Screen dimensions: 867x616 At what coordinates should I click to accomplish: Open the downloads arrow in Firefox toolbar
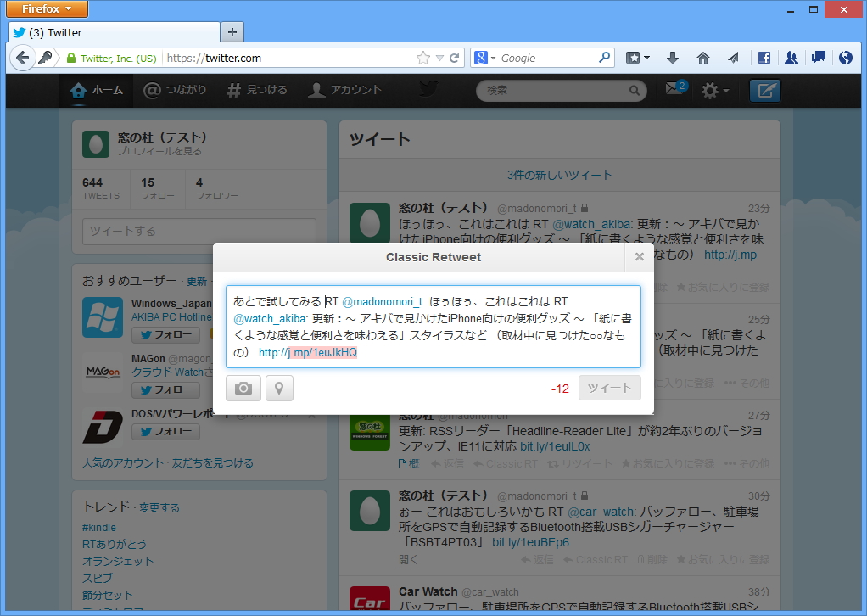[672, 58]
